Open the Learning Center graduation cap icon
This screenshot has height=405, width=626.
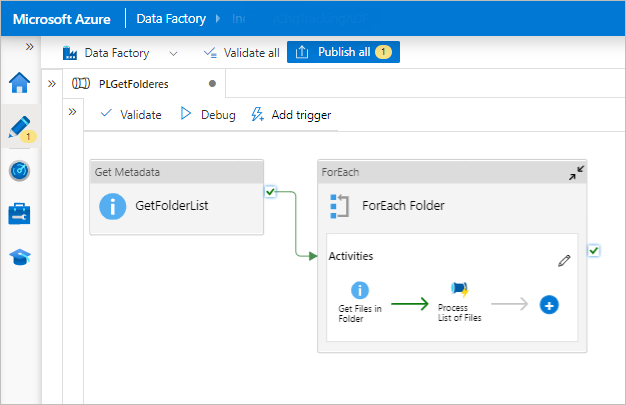pos(19,258)
